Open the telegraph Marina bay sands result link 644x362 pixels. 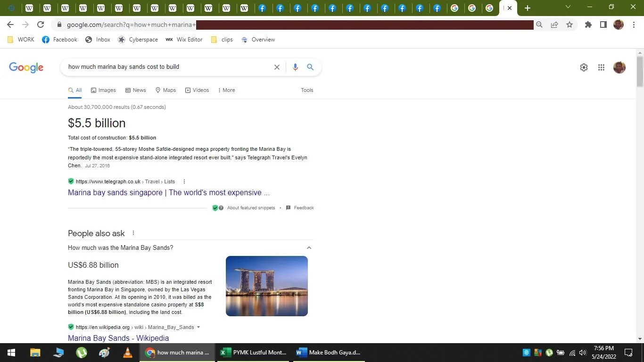pos(169,192)
